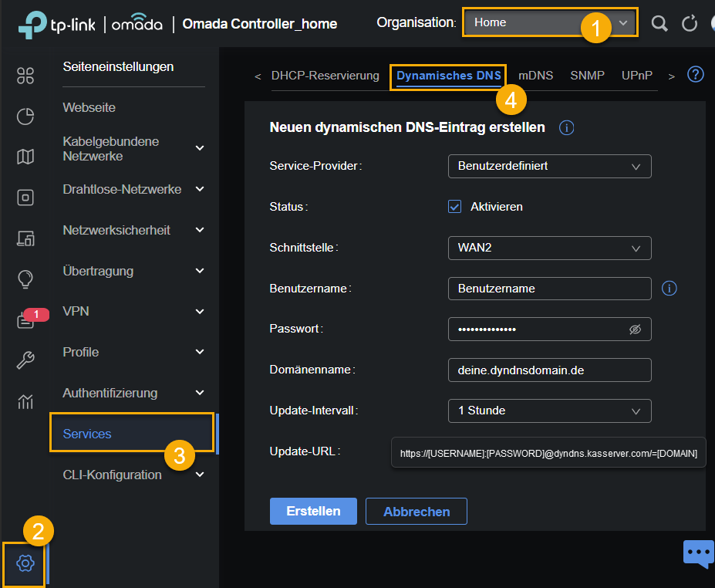Expand Authentifizierung menu

133,394
